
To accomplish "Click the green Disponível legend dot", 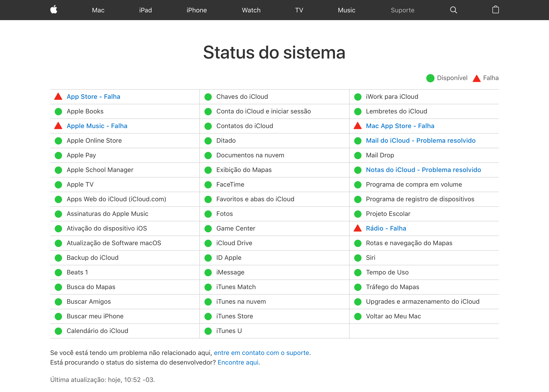I will pyautogui.click(x=430, y=78).
